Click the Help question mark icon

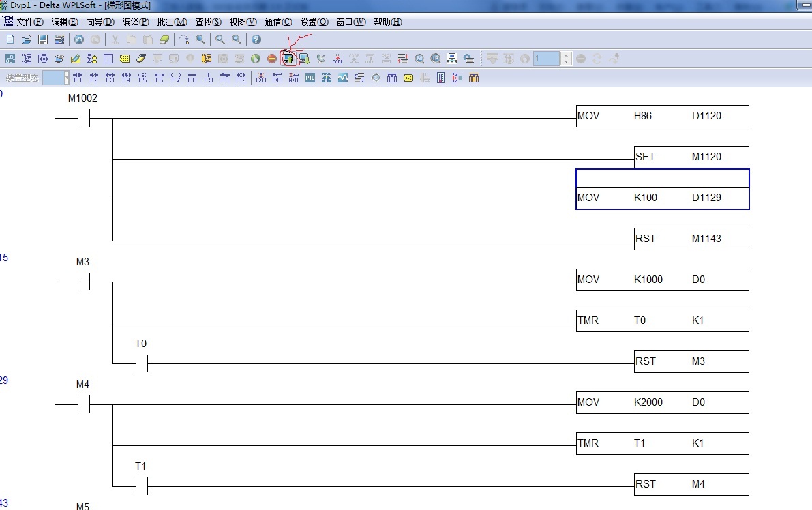click(x=256, y=40)
